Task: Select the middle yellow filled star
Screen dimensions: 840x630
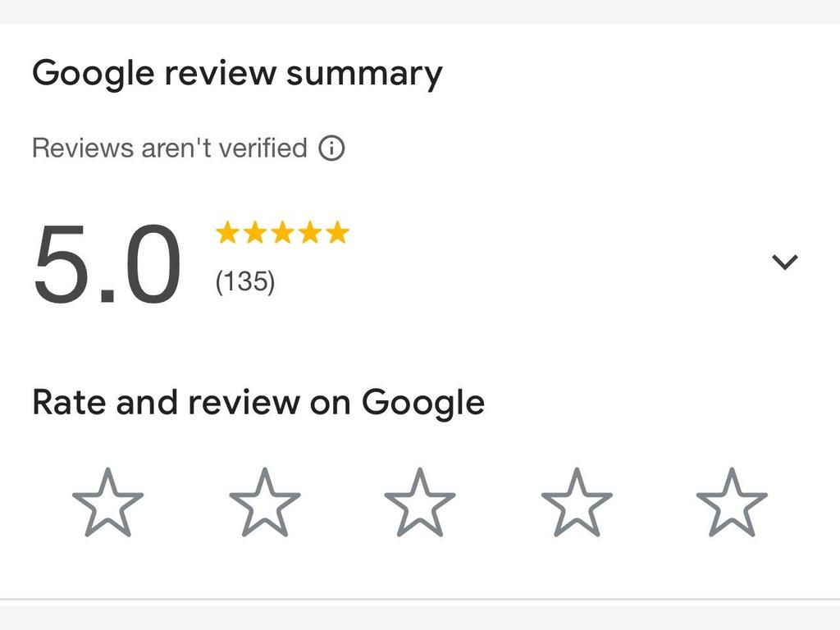Action: (x=282, y=232)
